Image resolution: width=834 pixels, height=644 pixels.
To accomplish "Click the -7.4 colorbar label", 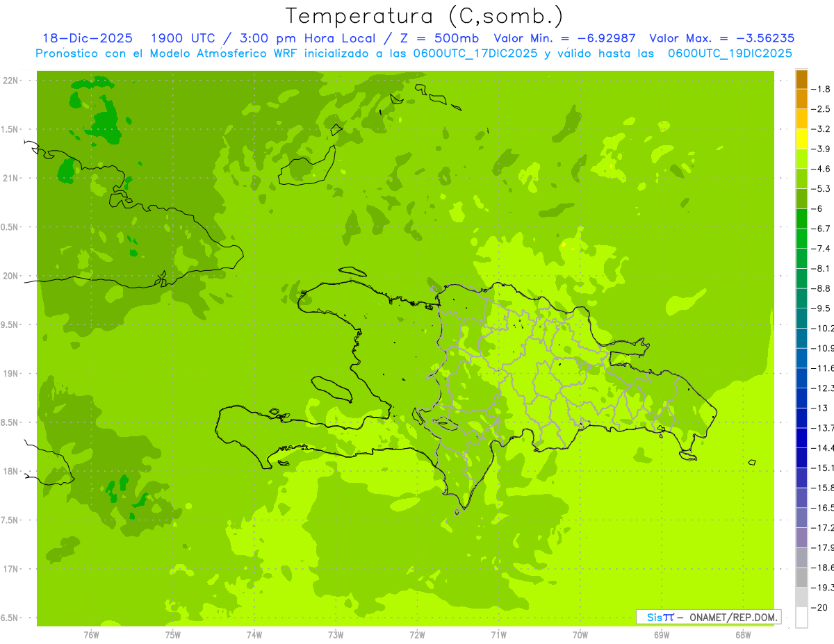I will (821, 249).
